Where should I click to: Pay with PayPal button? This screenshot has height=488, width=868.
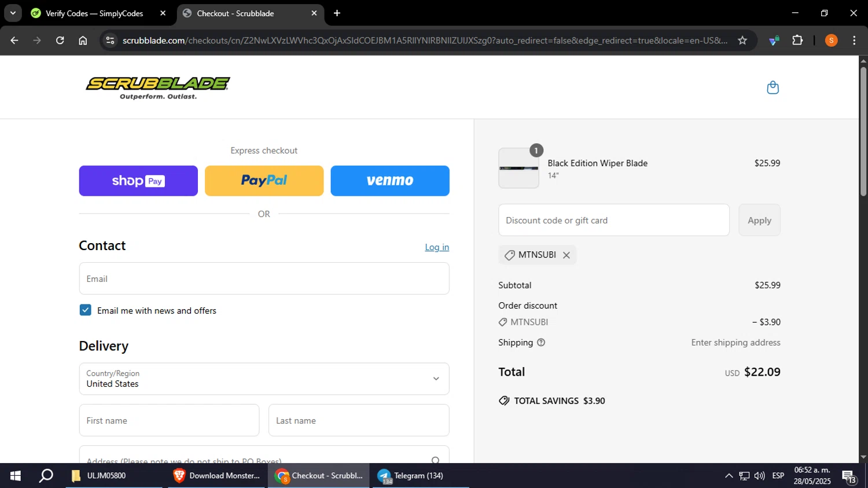pyautogui.click(x=264, y=181)
